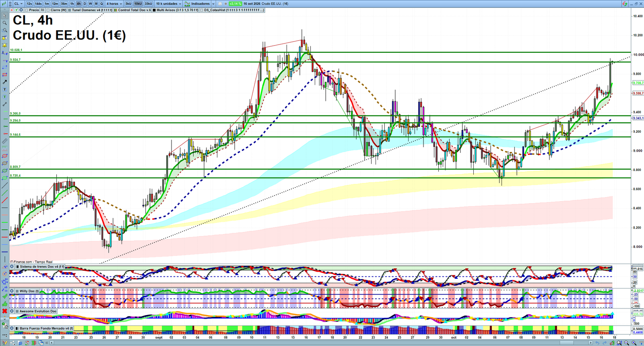Click the Control Total Doc color swatch

point(116,10)
